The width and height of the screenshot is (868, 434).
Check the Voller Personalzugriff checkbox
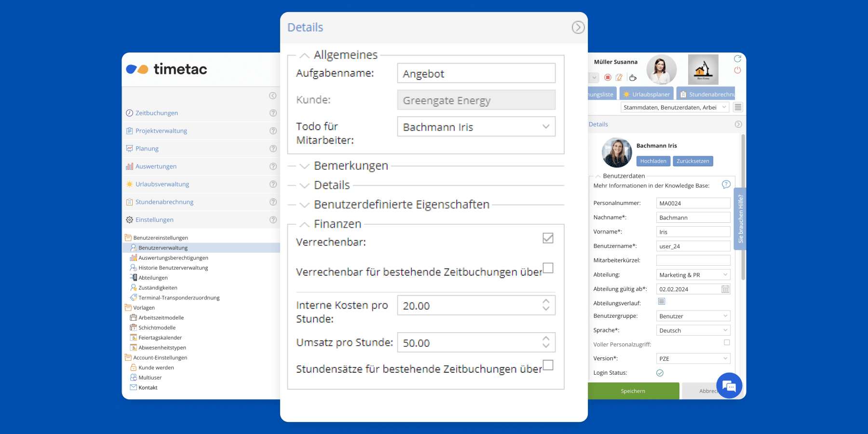(x=727, y=342)
